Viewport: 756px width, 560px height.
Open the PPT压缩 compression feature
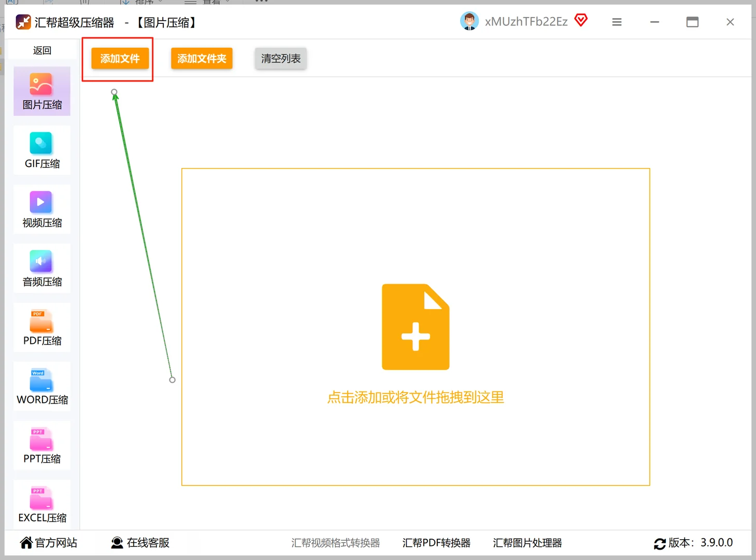pyautogui.click(x=41, y=445)
